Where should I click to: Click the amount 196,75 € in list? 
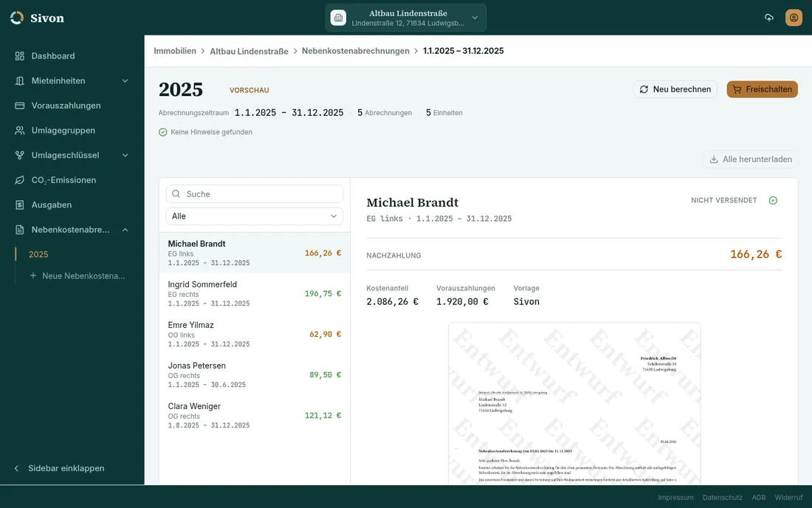pos(323,294)
